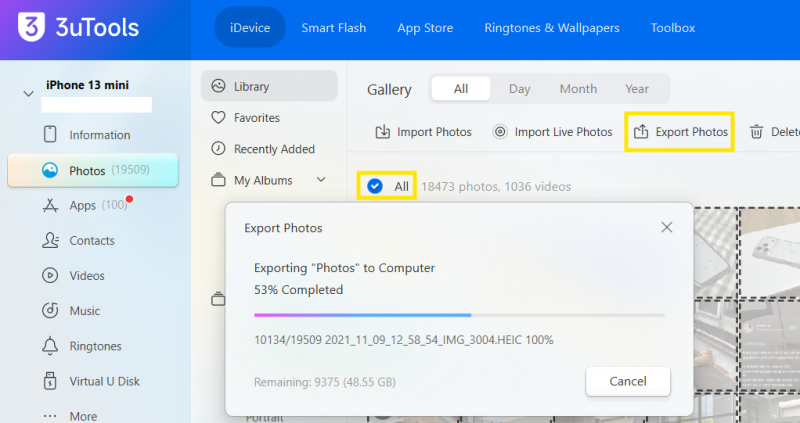800x423 pixels.
Task: Click the Export Photos share icon
Action: (x=641, y=132)
